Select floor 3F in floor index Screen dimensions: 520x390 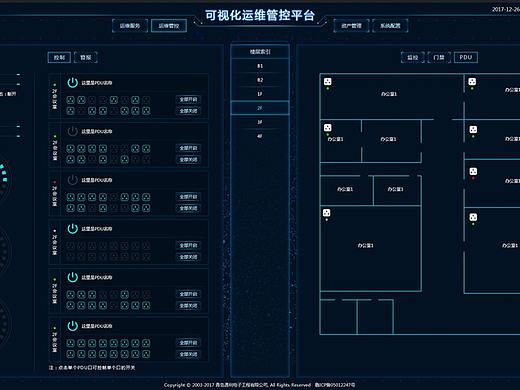point(260,122)
